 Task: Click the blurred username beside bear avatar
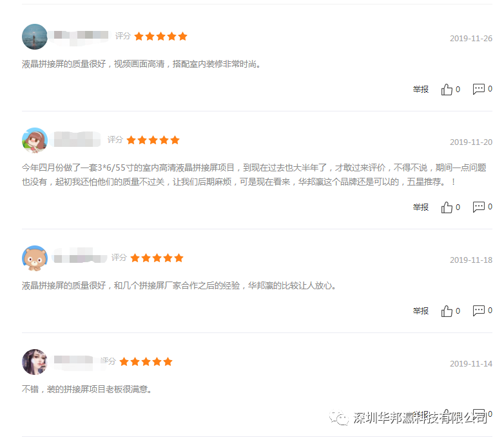point(81,258)
